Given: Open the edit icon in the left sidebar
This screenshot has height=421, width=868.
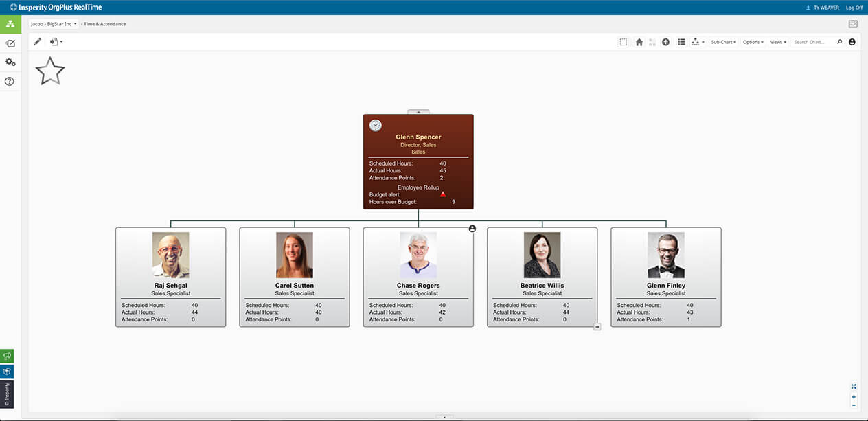Looking at the screenshot, I should click(x=10, y=43).
